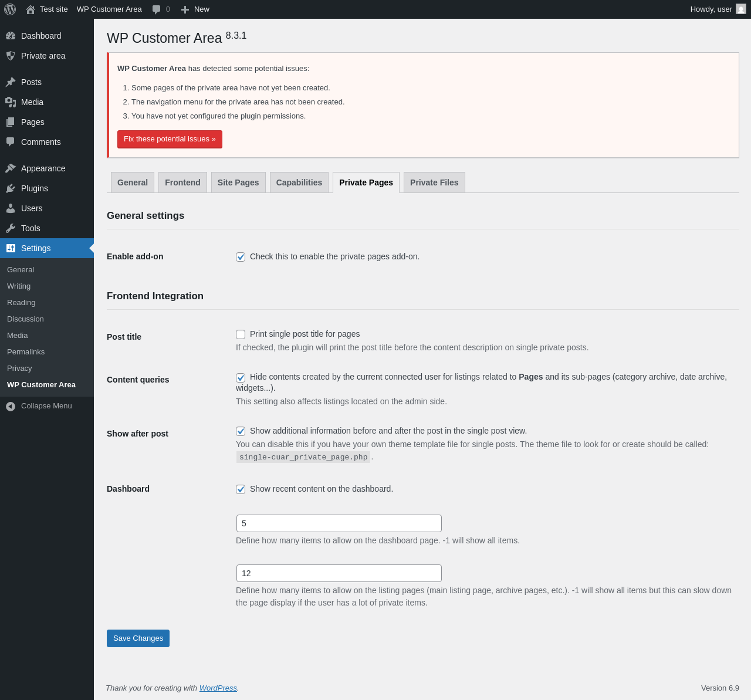Click the Appearance paintbrush icon
Image resolution: width=751 pixels, height=700 pixels.
click(11, 168)
